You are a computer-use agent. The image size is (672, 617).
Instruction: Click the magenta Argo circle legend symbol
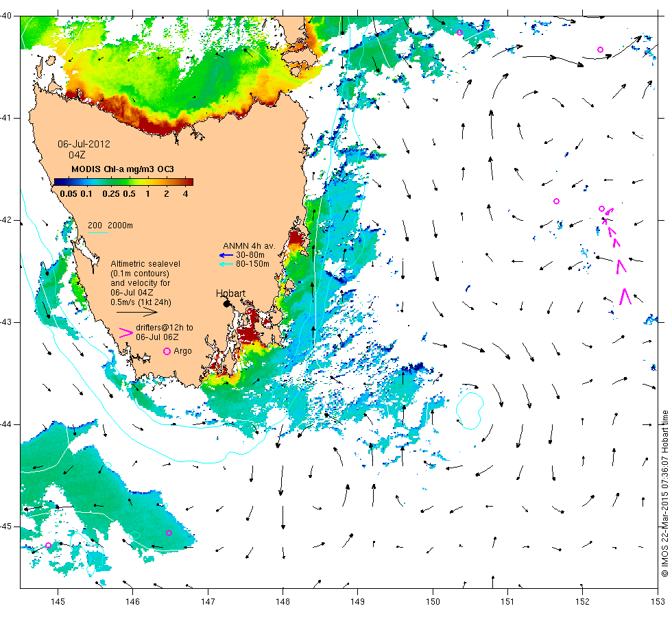click(167, 351)
